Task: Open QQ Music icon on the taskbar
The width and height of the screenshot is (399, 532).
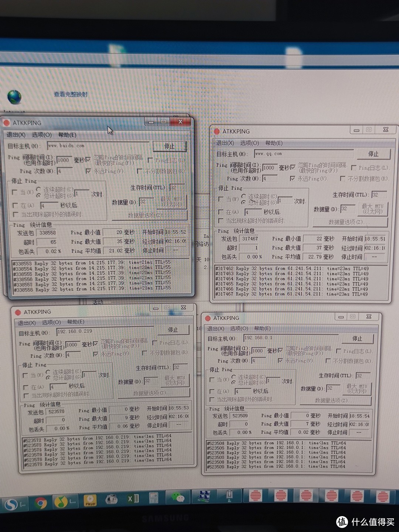Action: (61, 502)
